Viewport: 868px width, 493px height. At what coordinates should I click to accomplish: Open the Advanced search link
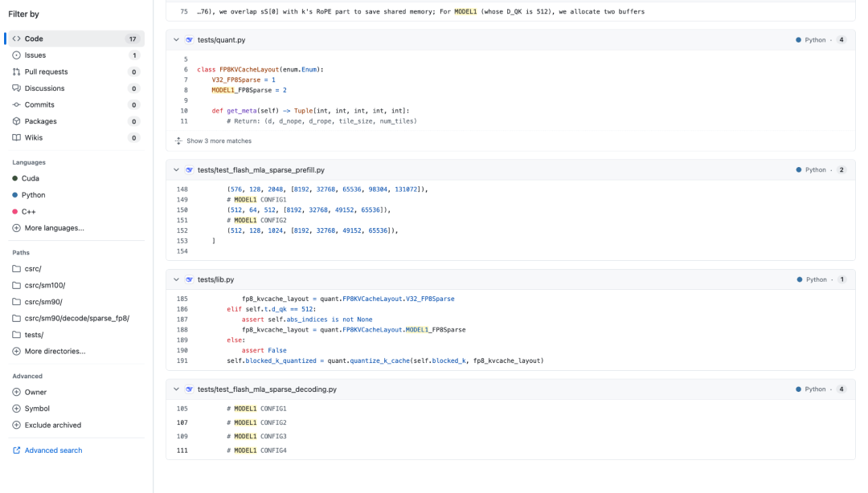[x=53, y=450]
